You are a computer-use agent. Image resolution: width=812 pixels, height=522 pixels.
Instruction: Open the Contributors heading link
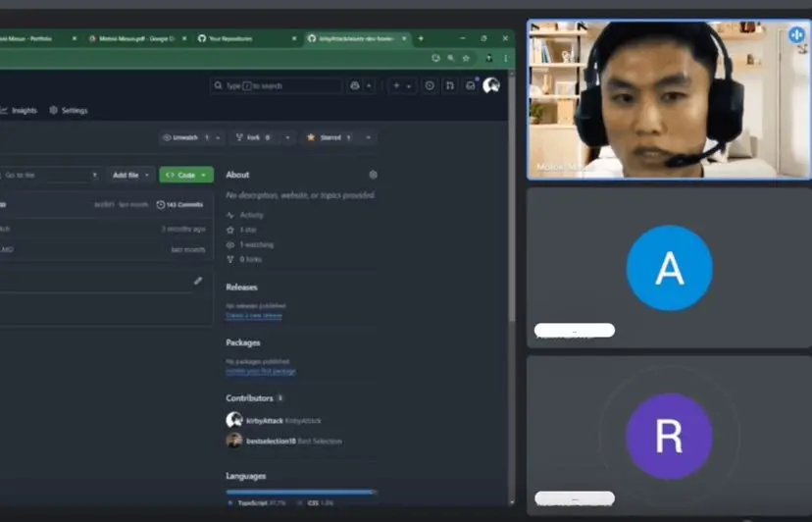[x=249, y=398]
